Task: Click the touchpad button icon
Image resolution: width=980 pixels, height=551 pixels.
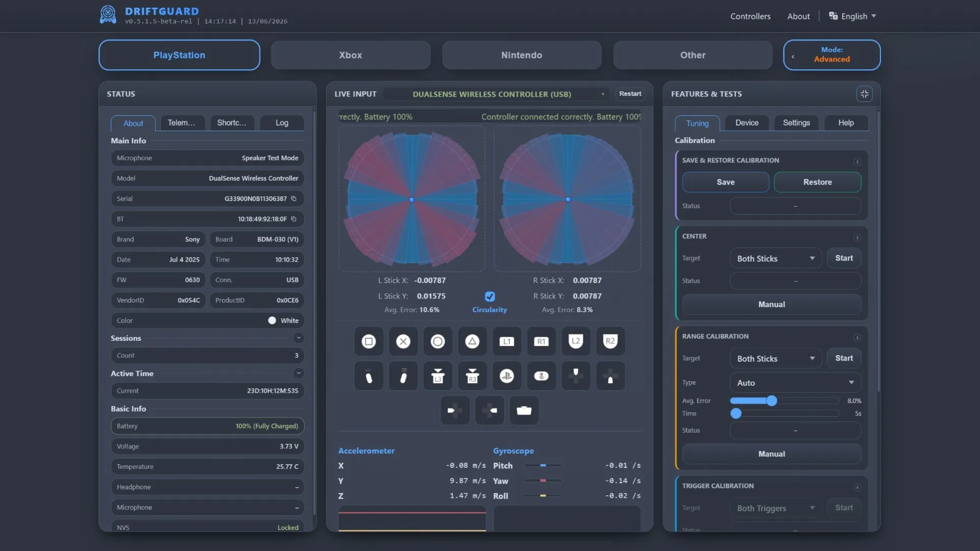Action: (524, 410)
